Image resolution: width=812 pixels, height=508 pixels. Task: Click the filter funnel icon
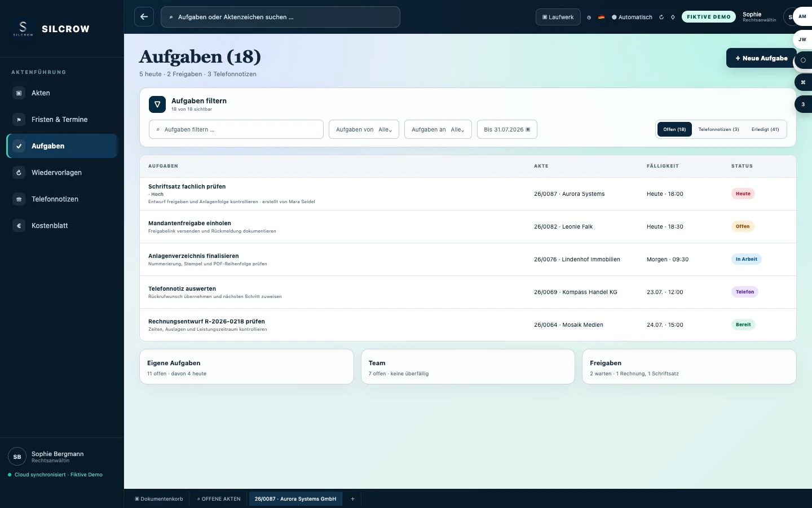click(x=157, y=104)
